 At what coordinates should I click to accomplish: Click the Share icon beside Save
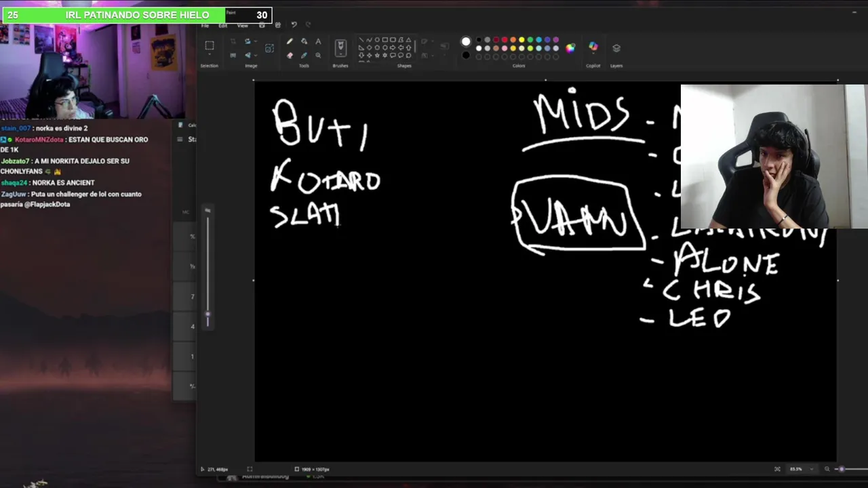(x=278, y=25)
